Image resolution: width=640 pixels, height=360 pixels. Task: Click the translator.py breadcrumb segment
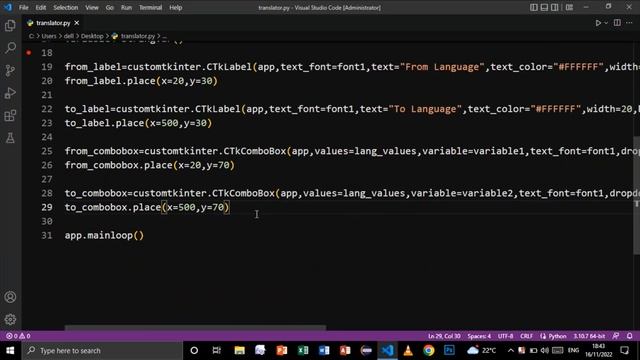tap(138, 36)
